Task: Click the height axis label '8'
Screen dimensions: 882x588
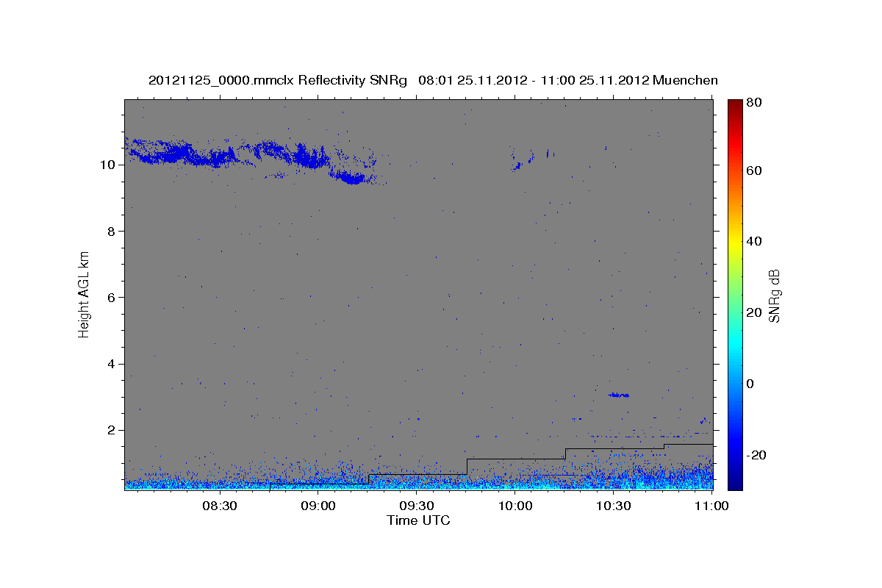Action: click(110, 232)
